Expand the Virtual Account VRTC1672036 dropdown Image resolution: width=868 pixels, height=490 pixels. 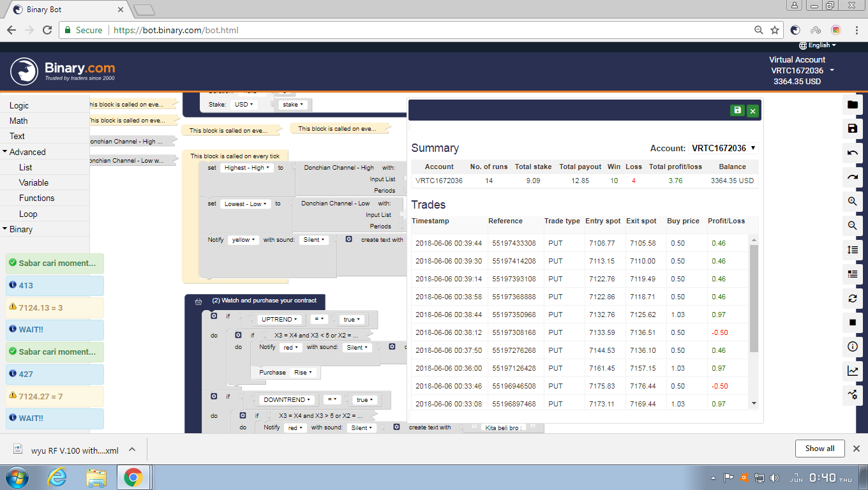[802, 71]
